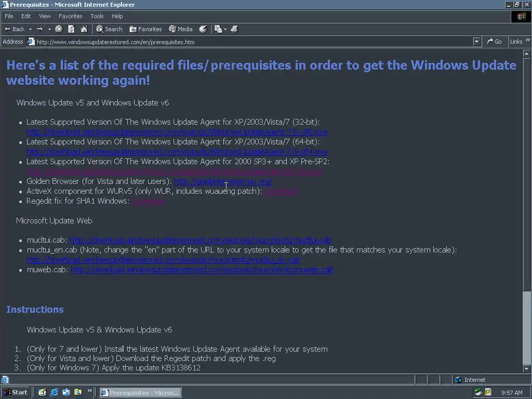Click the page heading about required files
Screen dimensions: 532x399
point(261,73)
